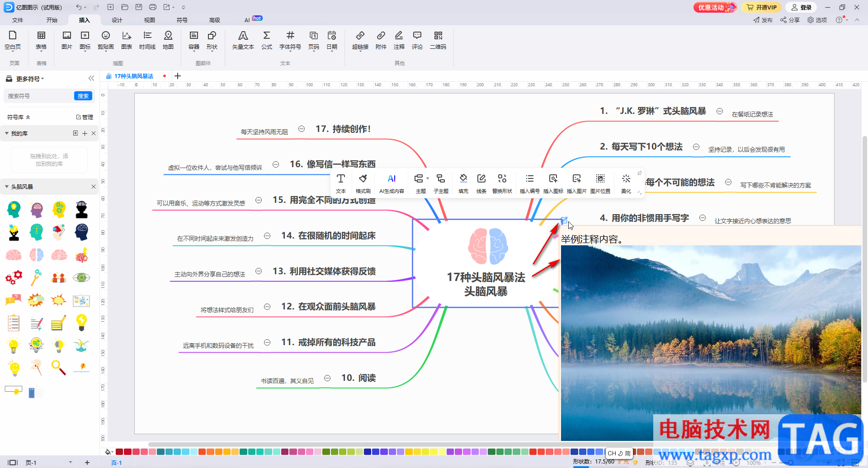The height and width of the screenshot is (468, 868).
Task: Collapse branch 11. 戒掉所有的科技产品
Action: 267,342
